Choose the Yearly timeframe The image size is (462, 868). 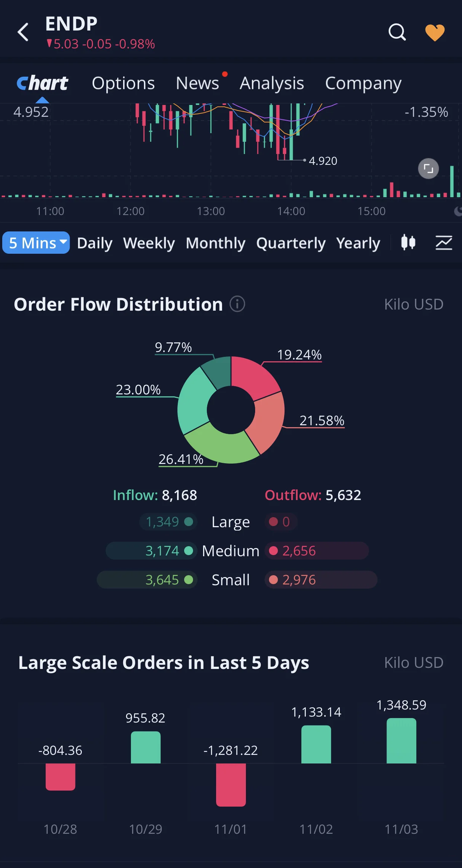click(358, 243)
